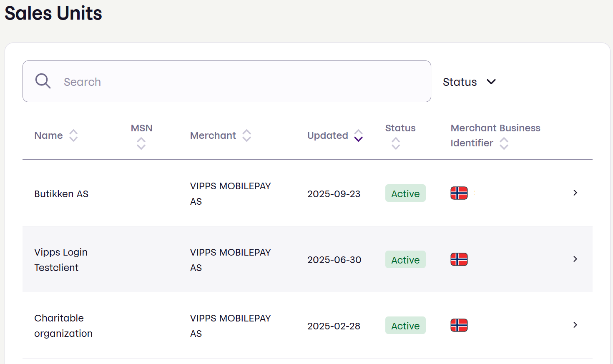Viewport: 613px width, 364px height.
Task: Click the search magnifier icon
Action: [43, 81]
